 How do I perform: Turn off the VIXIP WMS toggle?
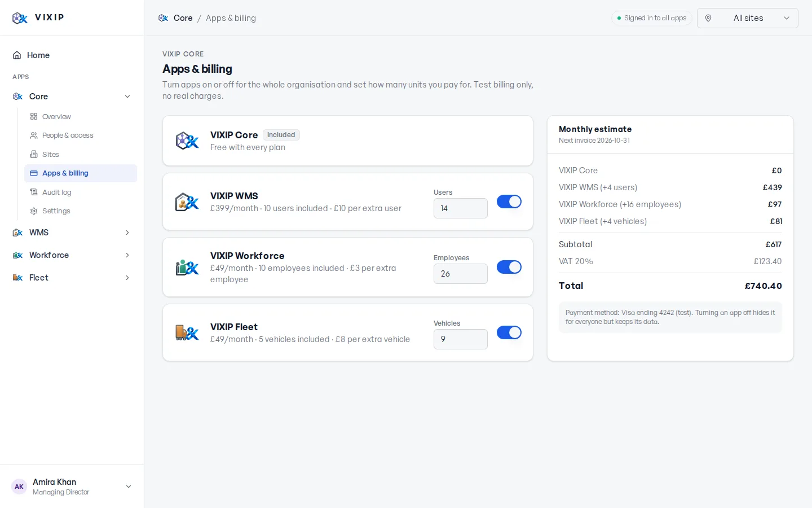(x=509, y=202)
